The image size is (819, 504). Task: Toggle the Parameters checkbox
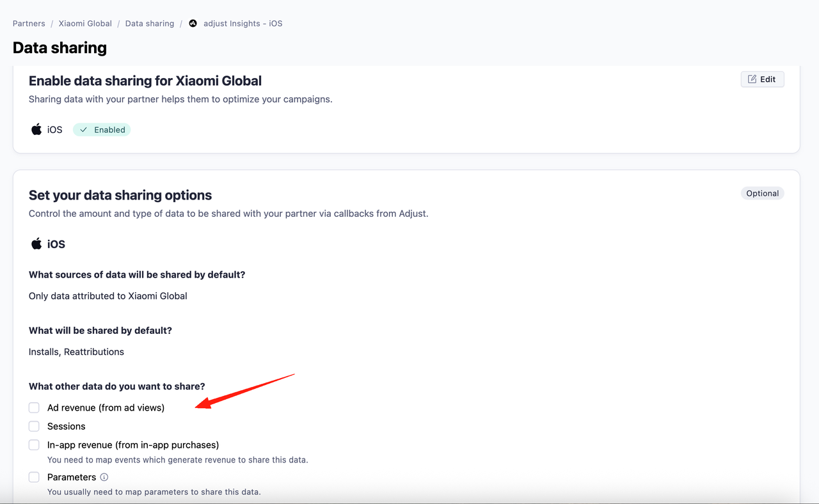(34, 477)
